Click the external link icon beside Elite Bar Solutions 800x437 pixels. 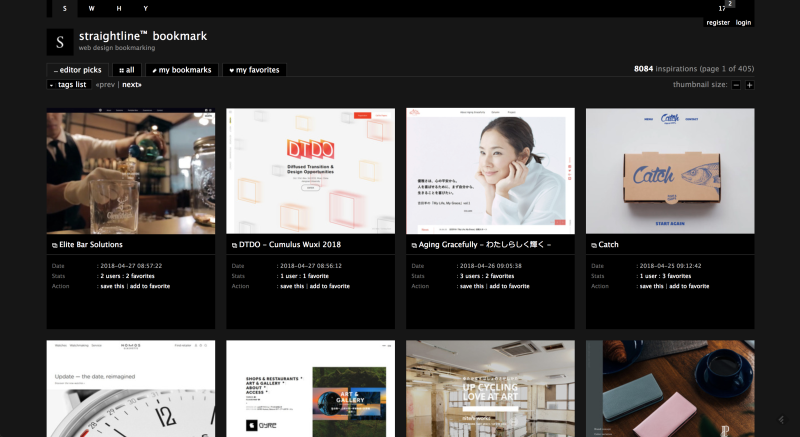[x=55, y=245]
